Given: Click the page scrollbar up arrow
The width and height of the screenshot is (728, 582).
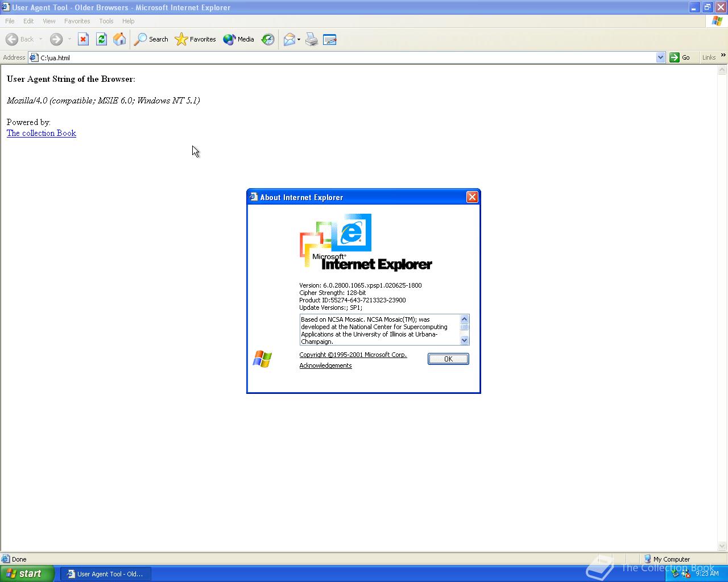Looking at the screenshot, I should pyautogui.click(x=722, y=70).
